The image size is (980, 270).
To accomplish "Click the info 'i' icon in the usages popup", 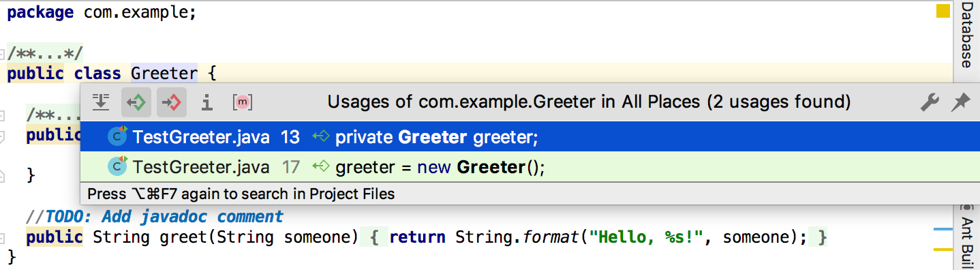I will click(x=206, y=102).
